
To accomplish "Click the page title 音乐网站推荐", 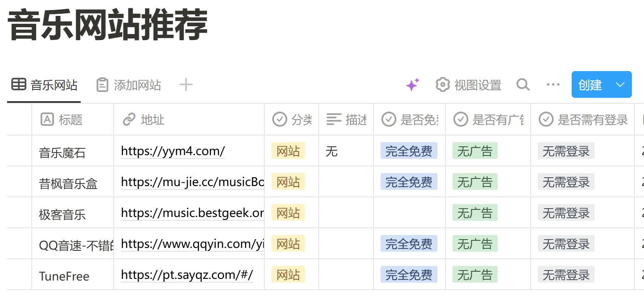I will [x=108, y=24].
